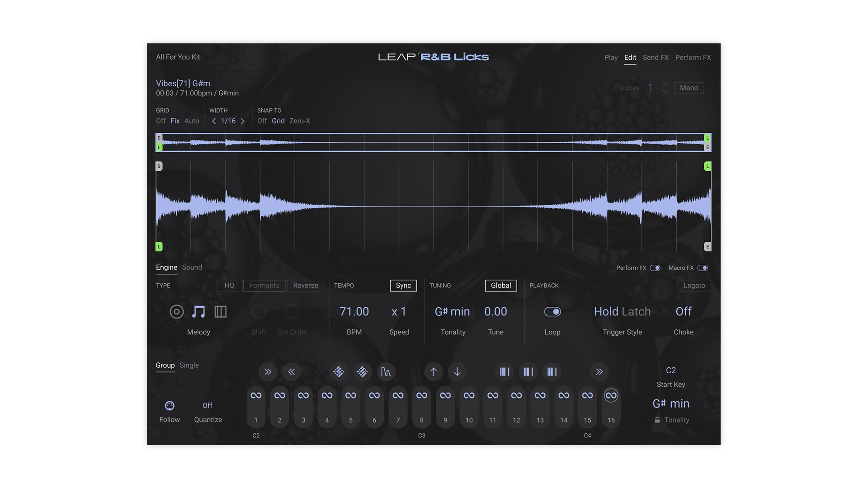Decrease grid width with left chevron
868x488 pixels.
click(x=214, y=121)
